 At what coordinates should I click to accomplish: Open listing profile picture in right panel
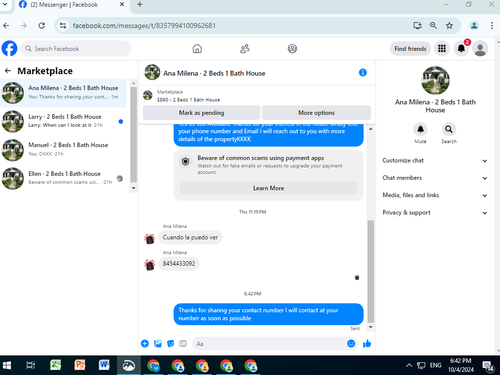435,80
